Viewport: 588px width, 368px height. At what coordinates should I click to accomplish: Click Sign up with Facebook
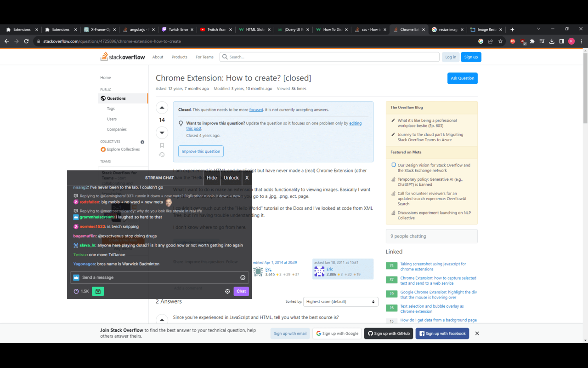(x=442, y=333)
